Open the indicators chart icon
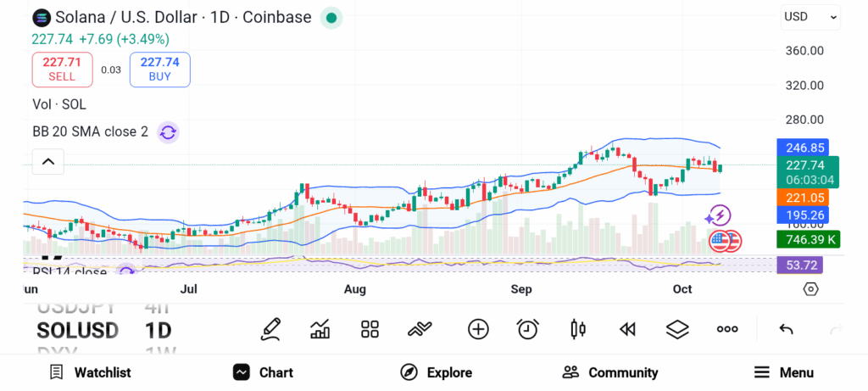Viewport: 868px width, 391px height. [x=320, y=329]
